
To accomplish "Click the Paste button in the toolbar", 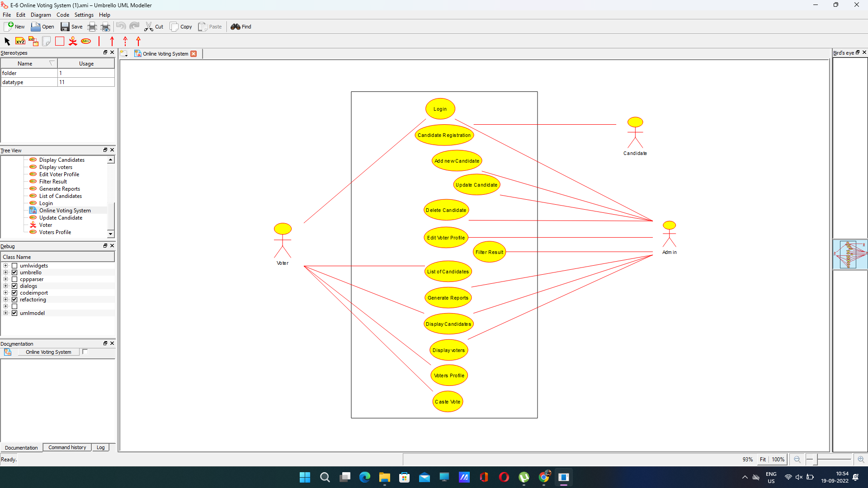I will [x=210, y=27].
